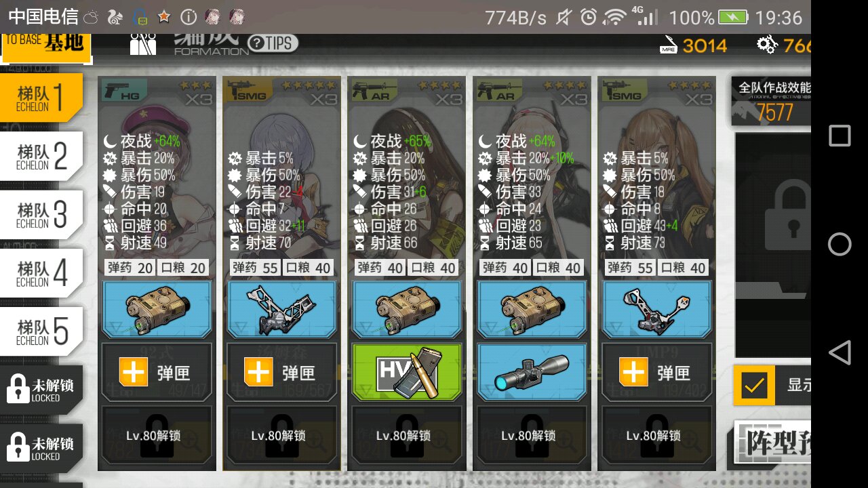Switch to Echelon 2 tab

click(42, 157)
